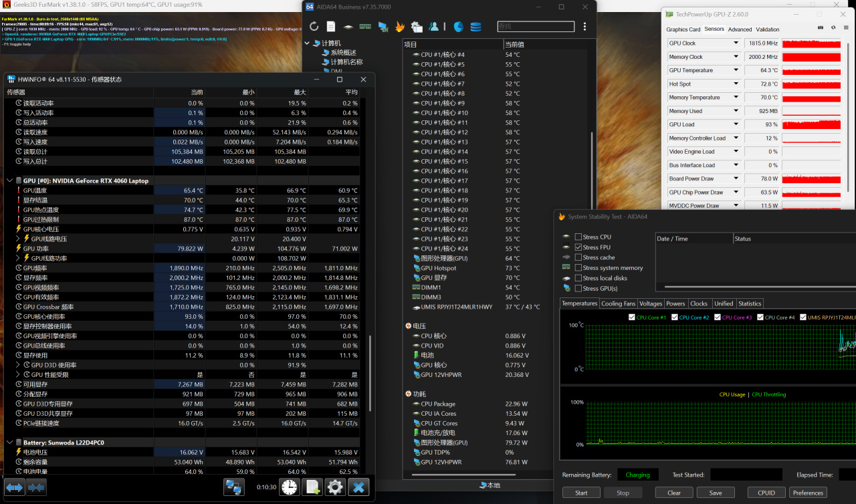This screenshot has width=856, height=504.
Task: Tick the Stress GPU(s) checkbox
Action: coord(578,289)
